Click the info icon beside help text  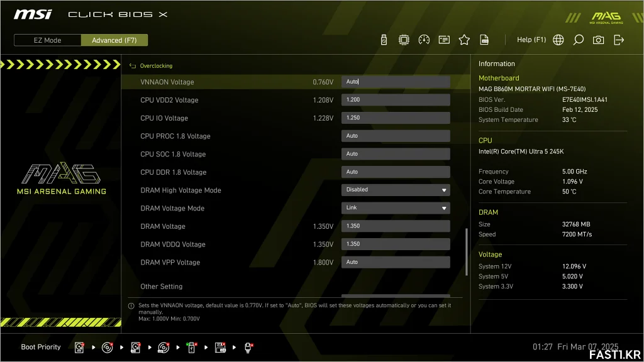(x=131, y=306)
